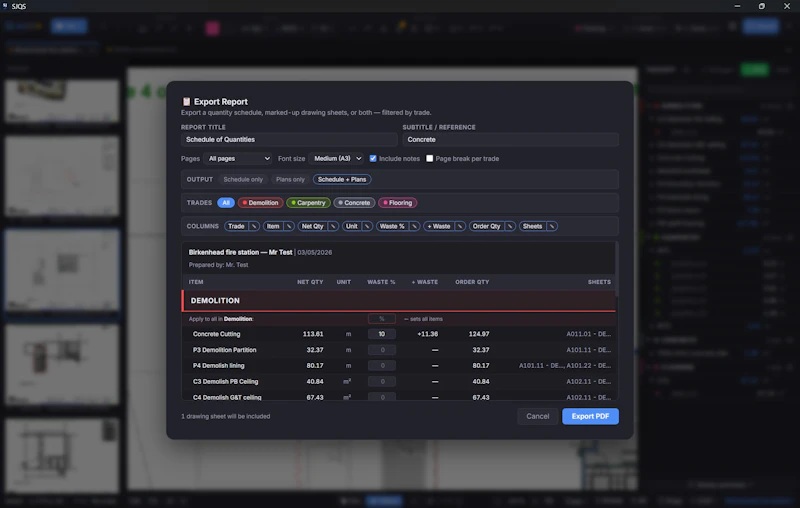Viewport: 800px width, 508px height.
Task: Toggle the Net Qty column chip
Action: point(312,226)
